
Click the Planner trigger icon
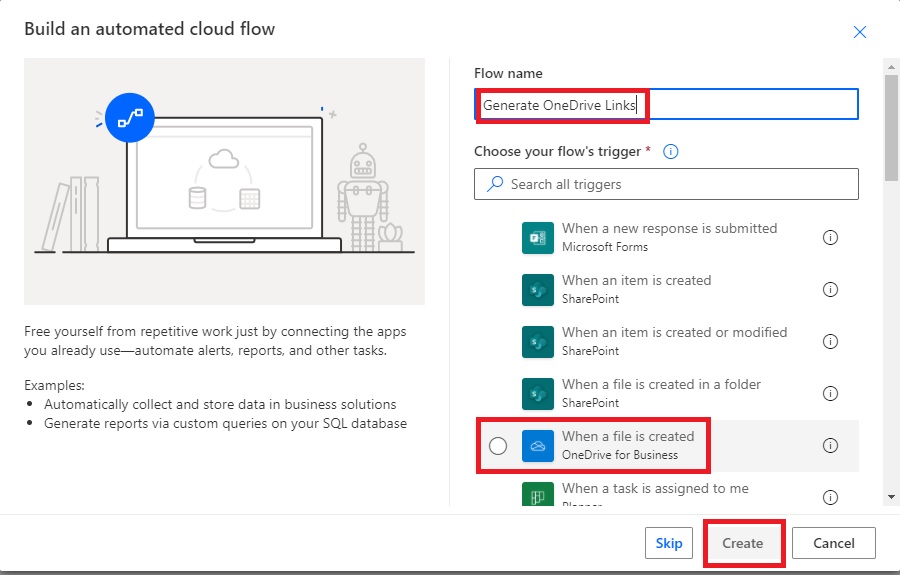coord(538,494)
